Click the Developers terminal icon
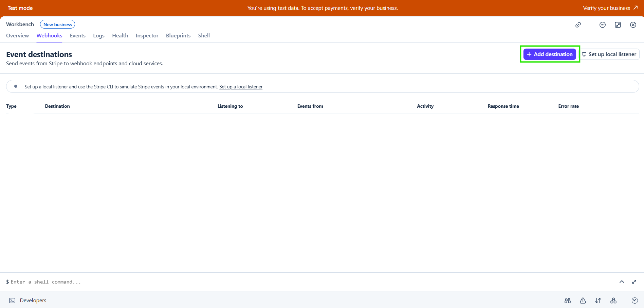 pyautogui.click(x=12, y=301)
